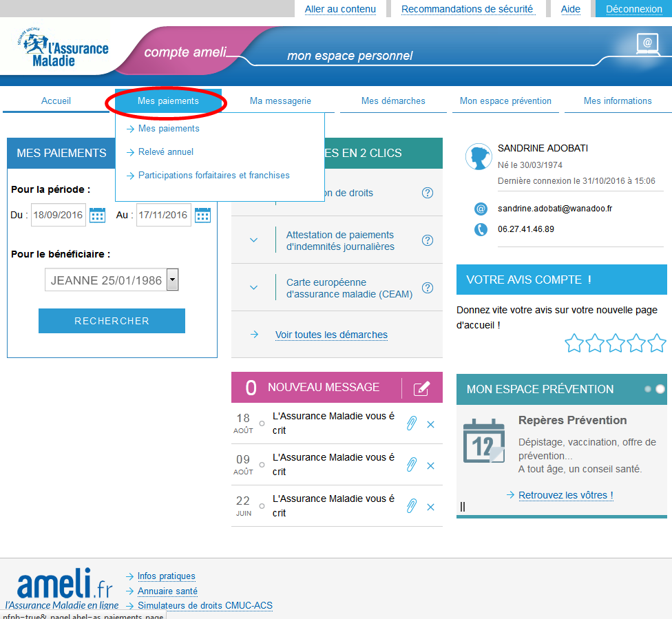Rate the page with the fifth star
Screen dimensions: 672x619
[657, 343]
